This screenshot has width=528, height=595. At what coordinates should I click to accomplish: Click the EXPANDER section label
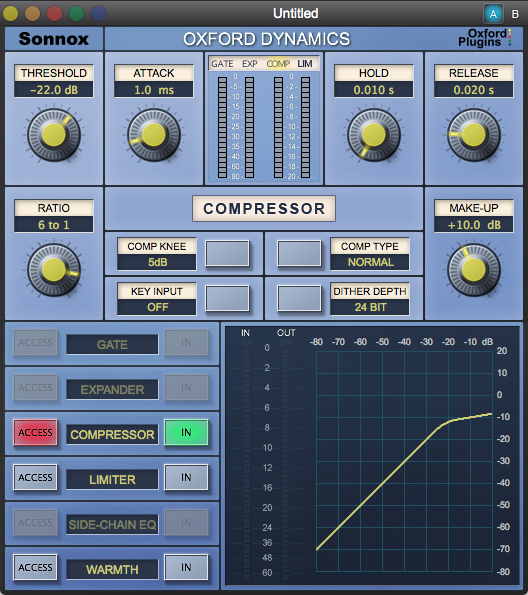tap(112, 389)
